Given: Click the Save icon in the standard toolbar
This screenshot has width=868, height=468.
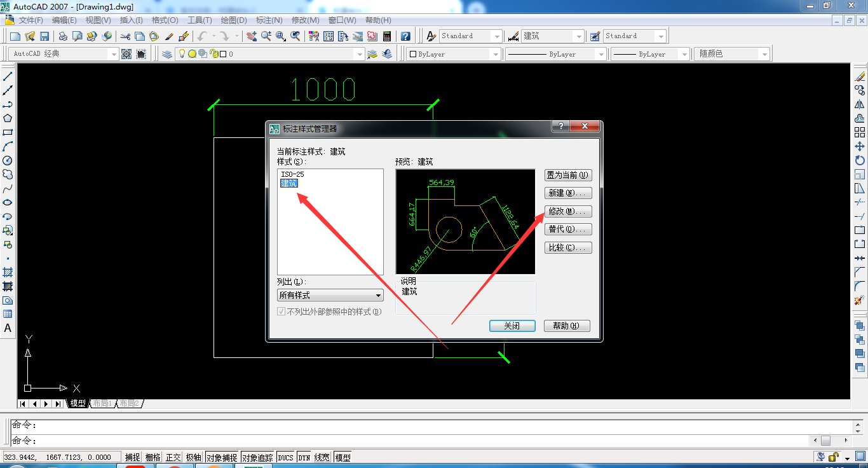Looking at the screenshot, I should coord(43,36).
